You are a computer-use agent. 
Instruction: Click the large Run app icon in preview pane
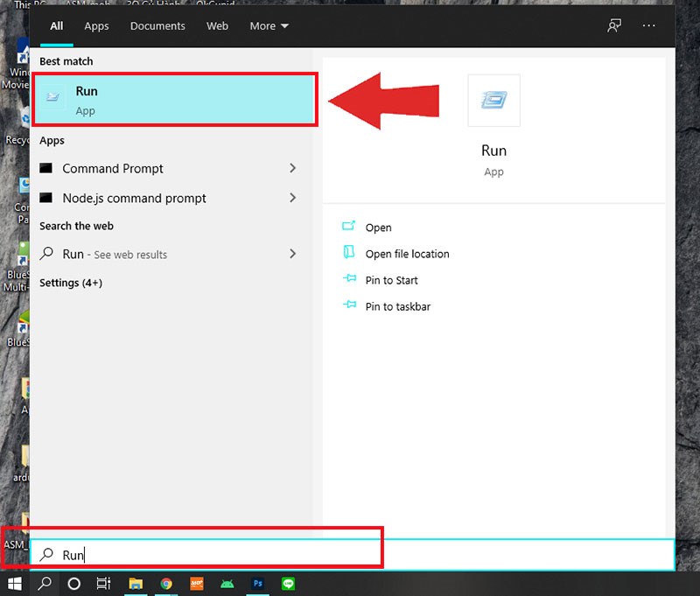[493, 100]
